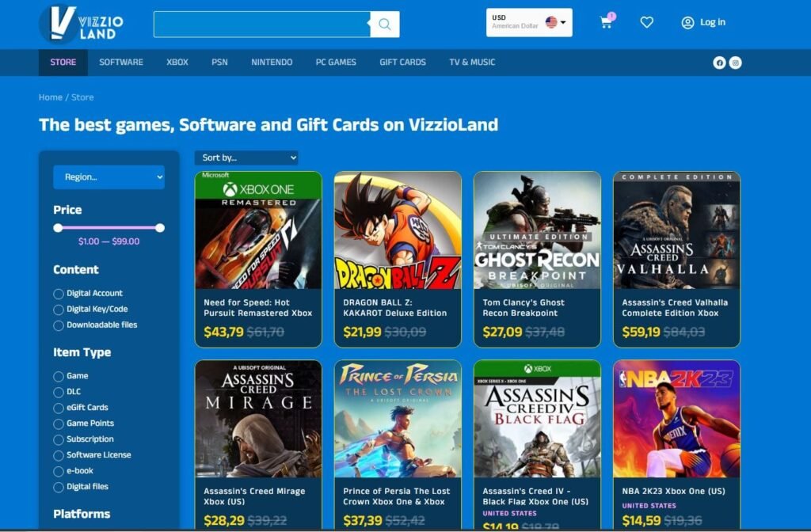
Task: Open the wishlist heart icon
Action: point(647,23)
